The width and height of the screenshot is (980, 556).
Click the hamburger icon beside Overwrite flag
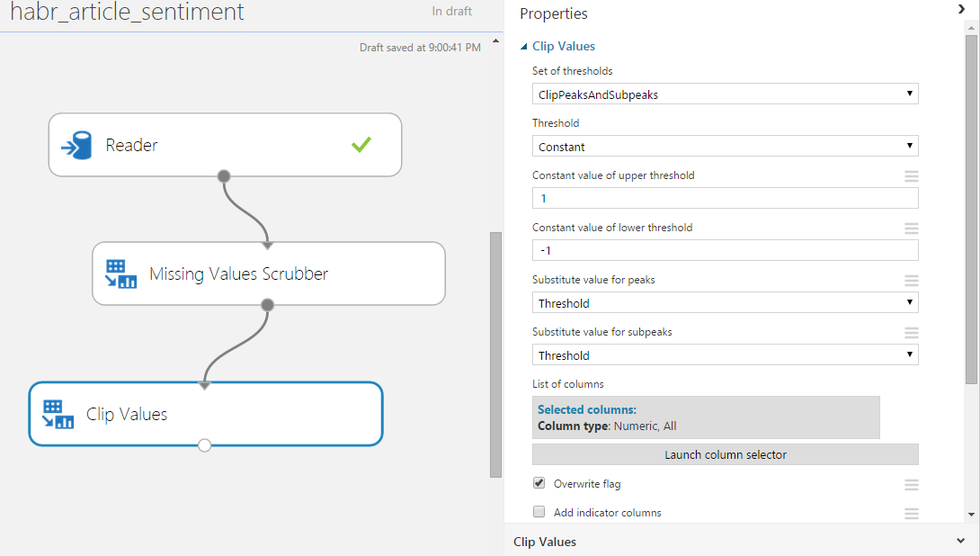(x=912, y=485)
